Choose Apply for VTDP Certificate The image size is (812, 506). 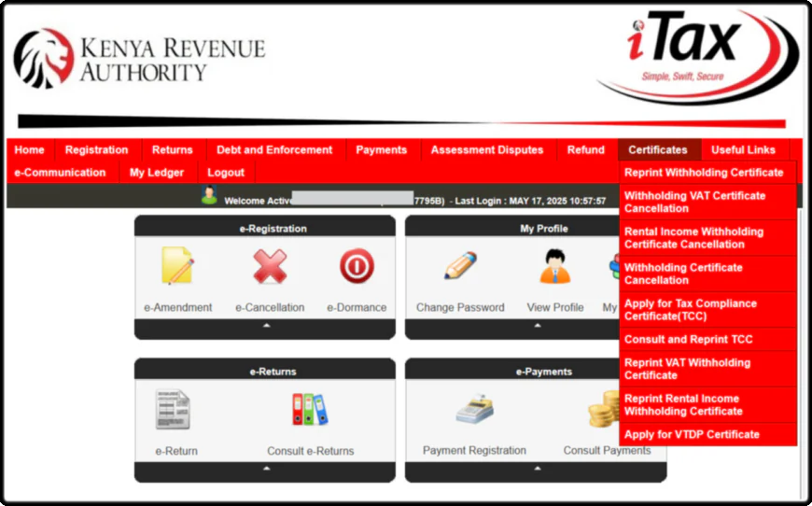point(707,434)
